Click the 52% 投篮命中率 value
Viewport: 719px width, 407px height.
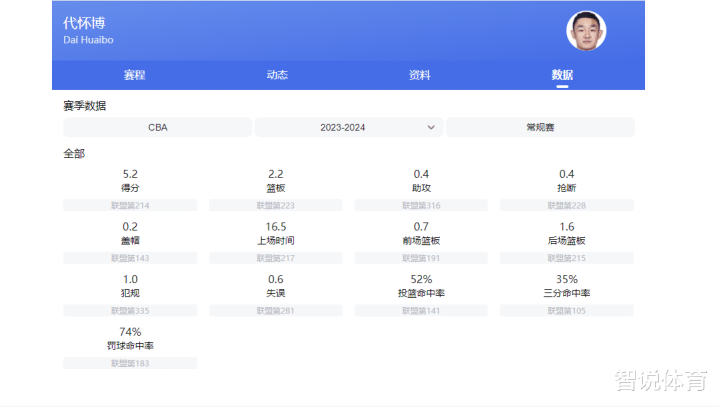tap(421, 280)
